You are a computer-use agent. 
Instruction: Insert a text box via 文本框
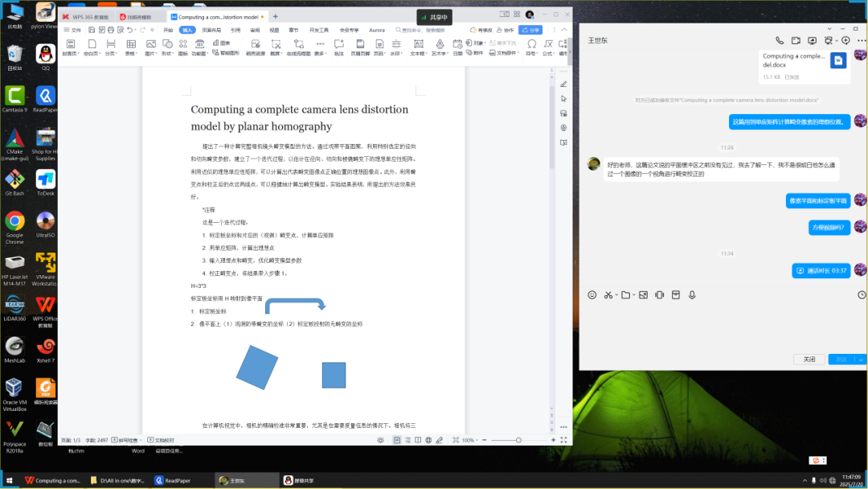pyautogui.click(x=418, y=47)
